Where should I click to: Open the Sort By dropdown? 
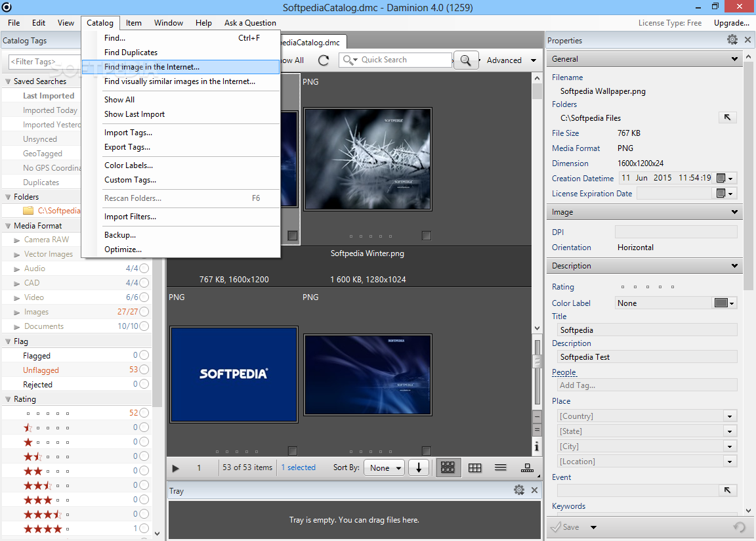[x=385, y=467]
